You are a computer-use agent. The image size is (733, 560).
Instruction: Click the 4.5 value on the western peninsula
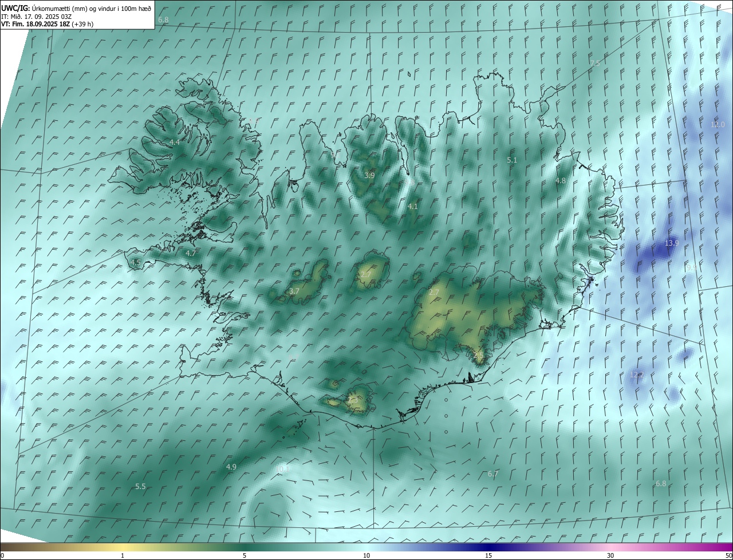pyautogui.click(x=136, y=262)
